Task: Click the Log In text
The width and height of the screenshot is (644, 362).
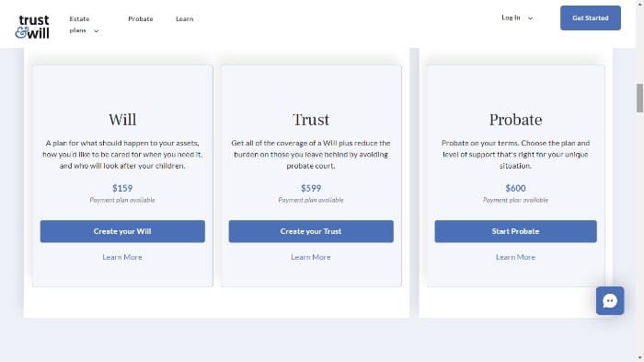Action: pyautogui.click(x=511, y=18)
